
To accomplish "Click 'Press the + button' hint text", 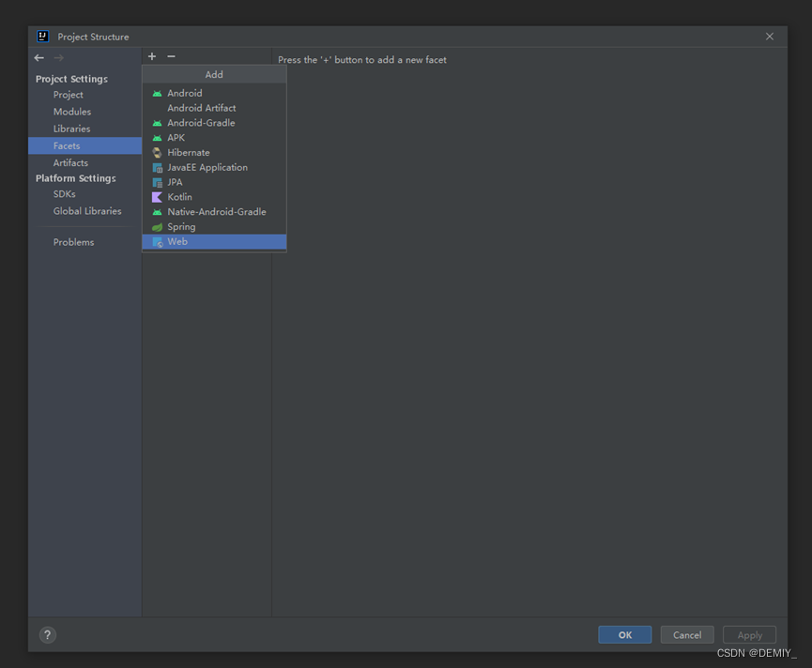I will pyautogui.click(x=362, y=60).
